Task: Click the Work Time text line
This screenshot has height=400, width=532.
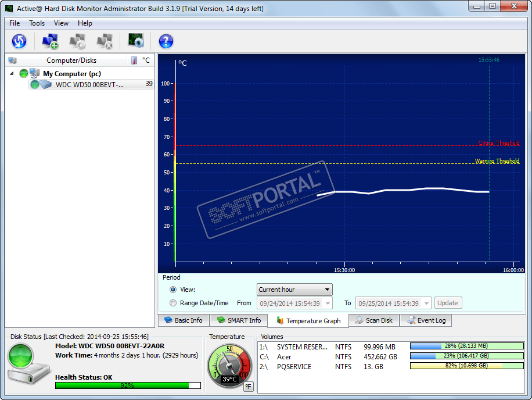Action: (127, 355)
